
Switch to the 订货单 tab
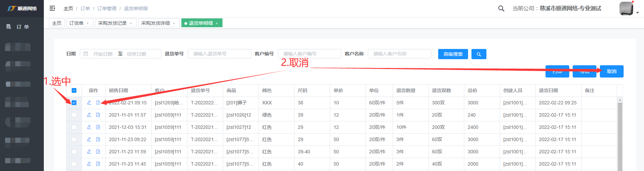pos(76,23)
